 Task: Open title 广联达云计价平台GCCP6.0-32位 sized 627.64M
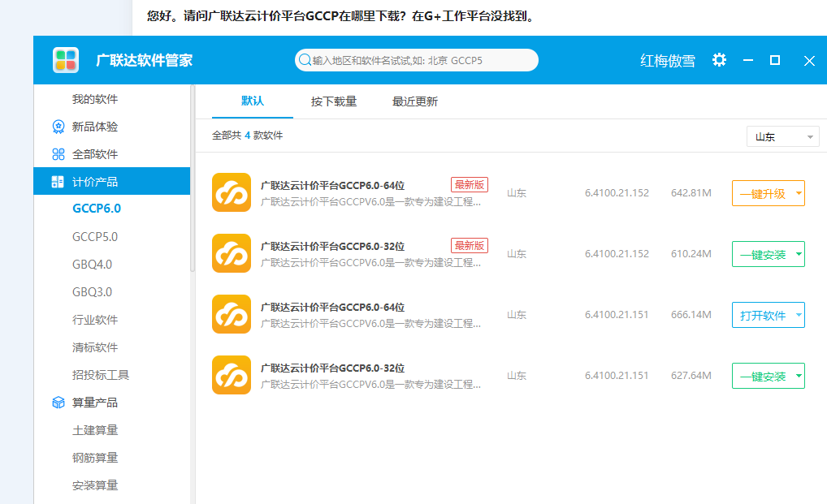333,368
